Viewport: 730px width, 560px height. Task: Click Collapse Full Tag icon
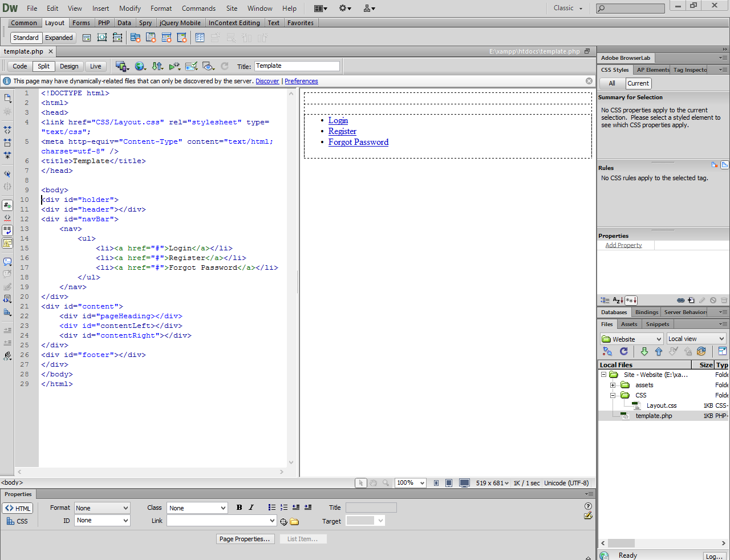[7, 130]
